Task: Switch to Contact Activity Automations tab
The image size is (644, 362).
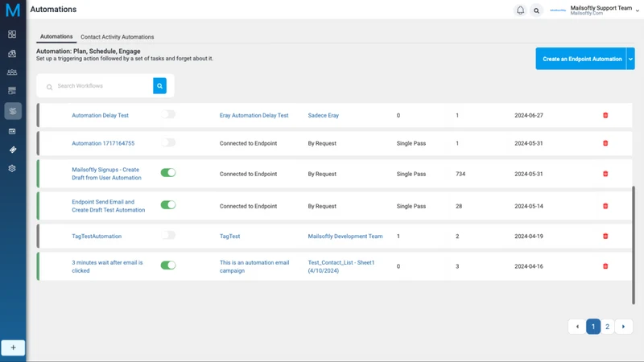Action: (117, 37)
